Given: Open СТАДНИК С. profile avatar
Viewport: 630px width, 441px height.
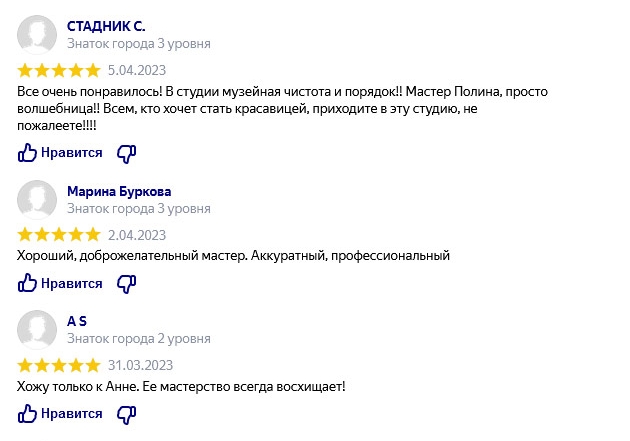Looking at the screenshot, I should [x=37, y=35].
